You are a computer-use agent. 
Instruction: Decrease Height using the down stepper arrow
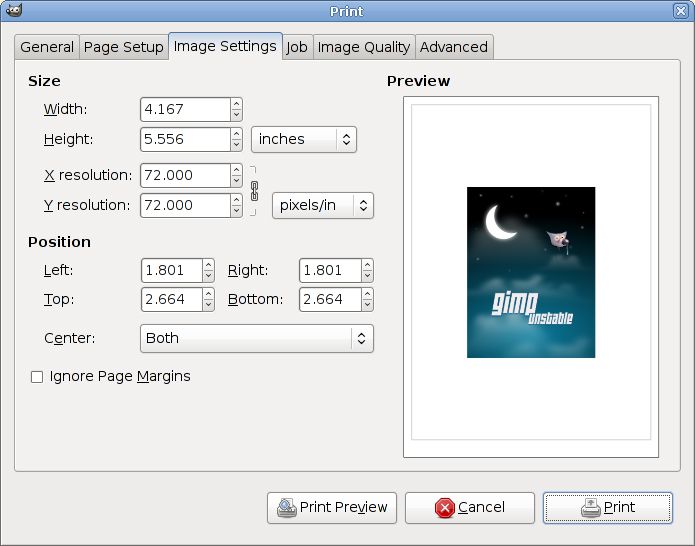(236, 145)
